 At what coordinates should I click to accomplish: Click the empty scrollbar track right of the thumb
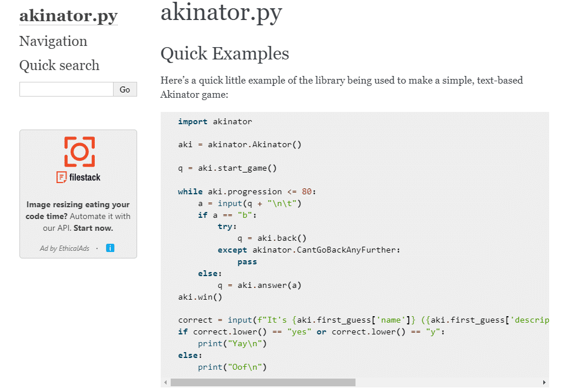(447, 383)
